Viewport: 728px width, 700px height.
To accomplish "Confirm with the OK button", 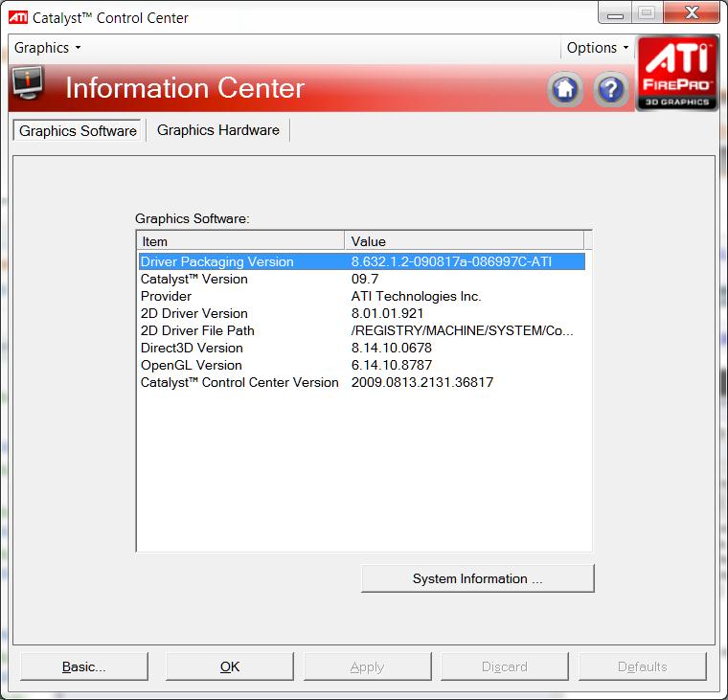I will coord(229,666).
